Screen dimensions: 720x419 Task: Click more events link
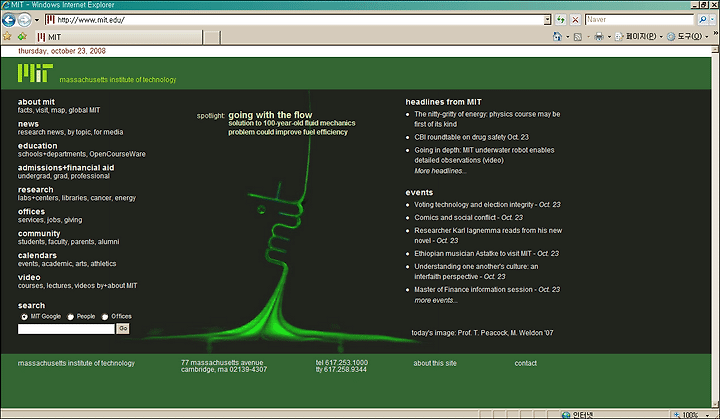click(436, 300)
